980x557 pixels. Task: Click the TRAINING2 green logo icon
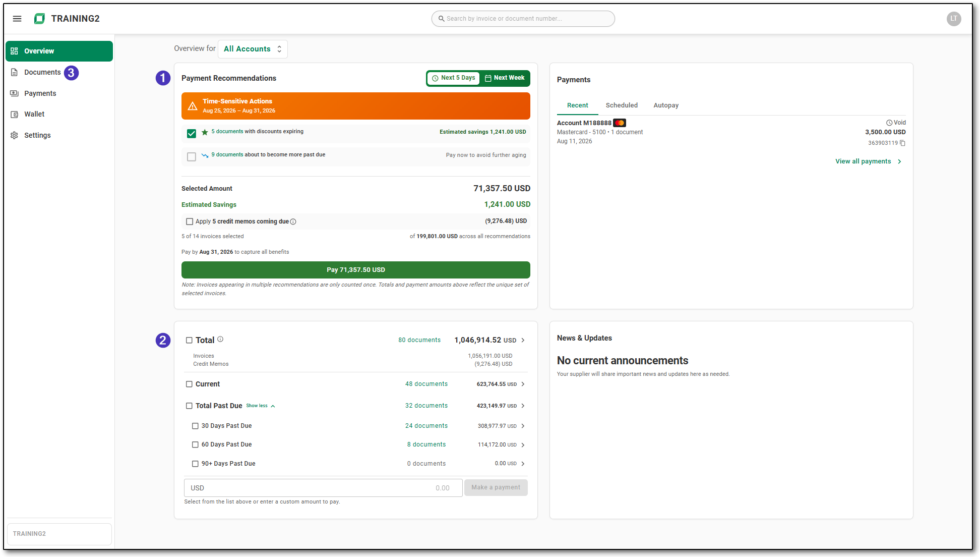[39, 19]
